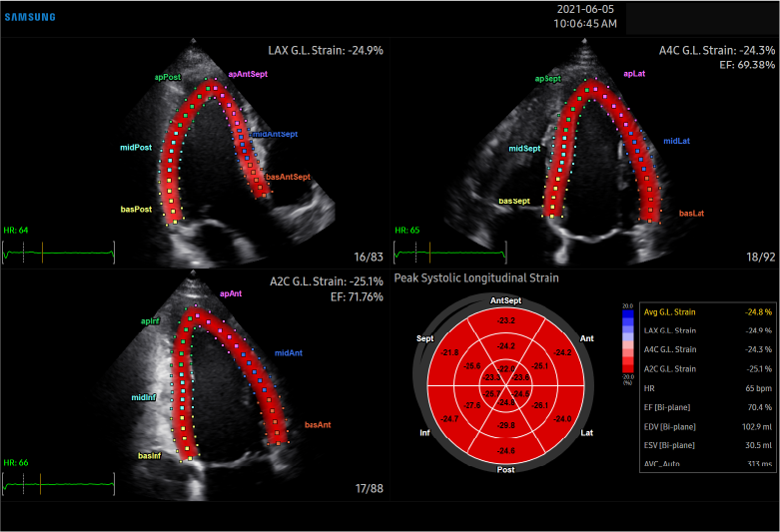780x532 pixels.
Task: Click bull's-eye segment value -24.6
Action: (506, 451)
